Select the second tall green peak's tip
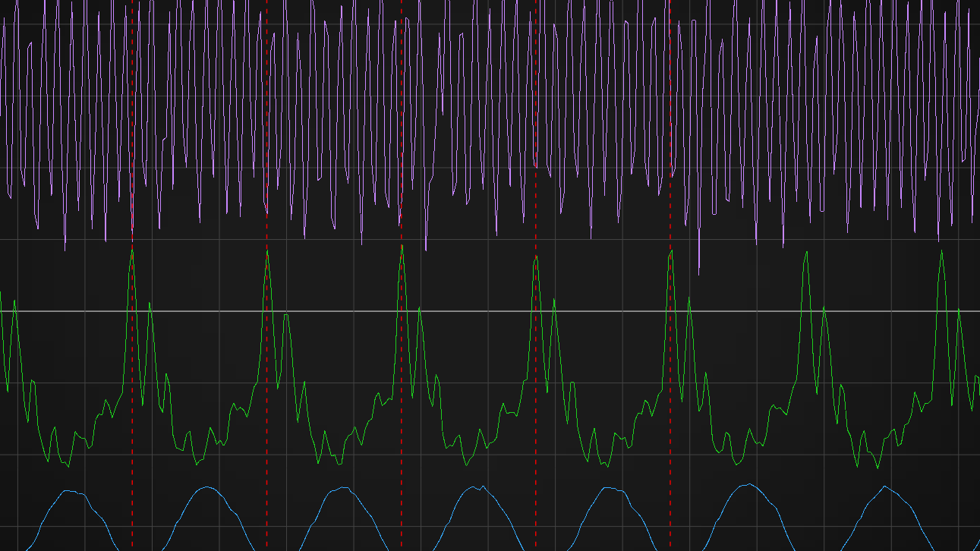The width and height of the screenshot is (980, 551). 266,250
